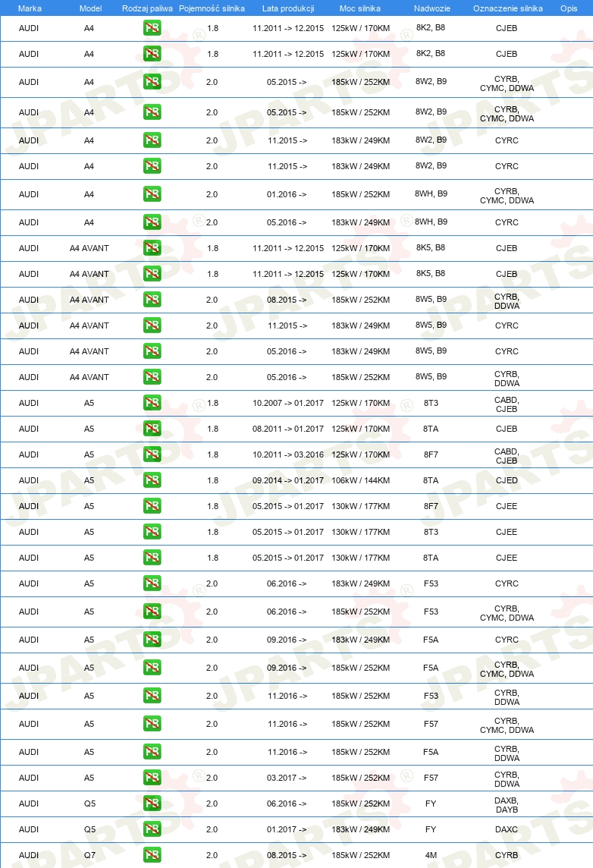This screenshot has width=593, height=868.
Task: Click fuel icon in A4 AVANT 08.2015 row
Action: click(x=152, y=300)
